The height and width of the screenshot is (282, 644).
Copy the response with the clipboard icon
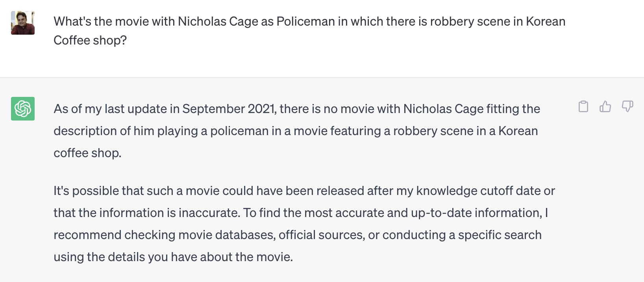click(x=583, y=107)
